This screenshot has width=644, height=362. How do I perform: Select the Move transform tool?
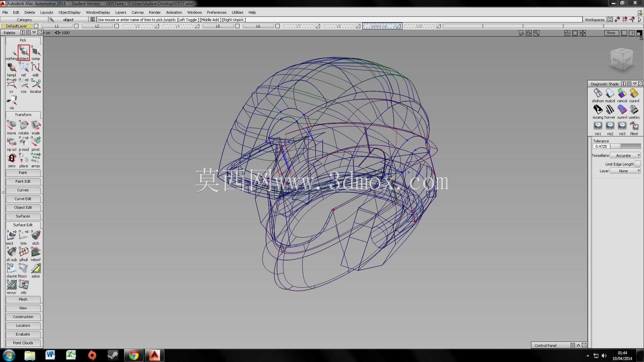click(11, 127)
